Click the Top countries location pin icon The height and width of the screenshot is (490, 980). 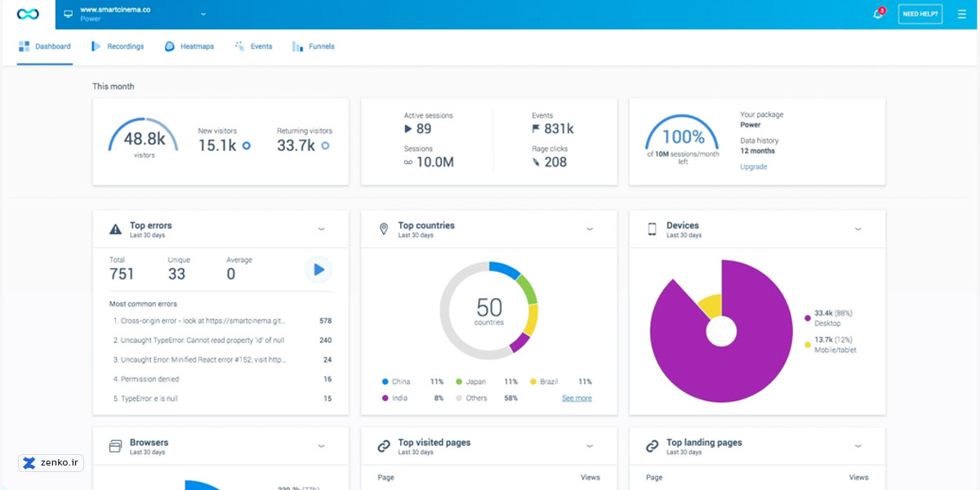(384, 229)
